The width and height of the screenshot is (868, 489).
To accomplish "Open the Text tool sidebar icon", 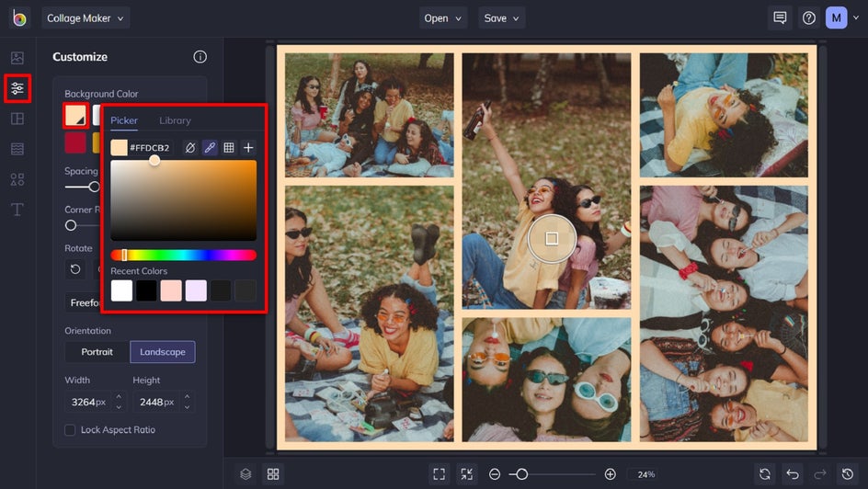I will (17, 210).
